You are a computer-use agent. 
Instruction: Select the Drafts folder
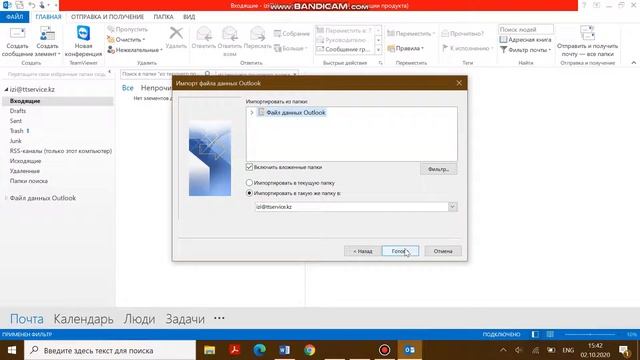pos(18,111)
